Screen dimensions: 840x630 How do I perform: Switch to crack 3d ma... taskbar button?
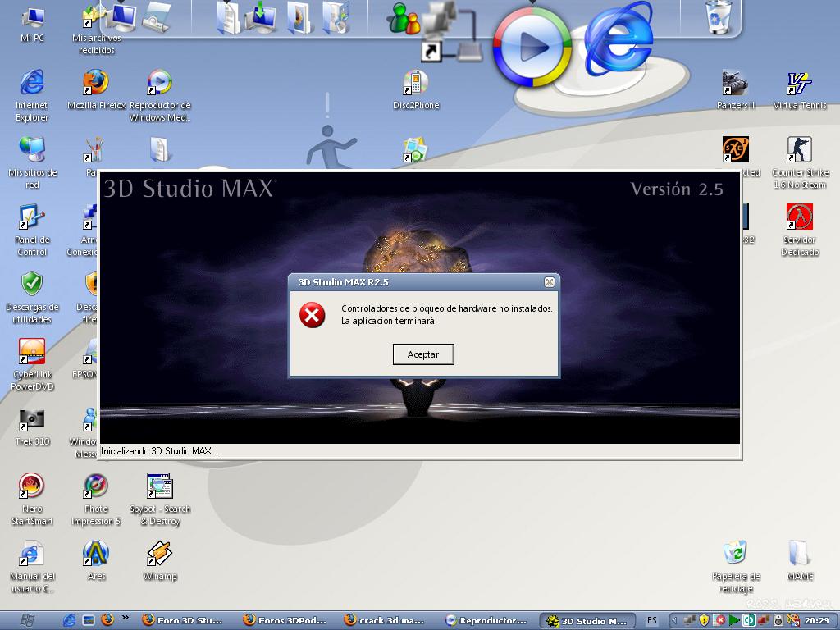pos(386,620)
